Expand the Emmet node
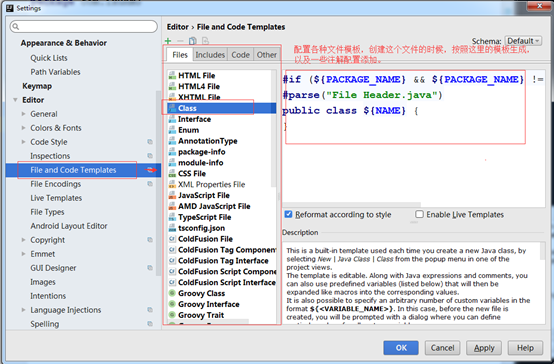Viewport: 554px width, 364px height. point(23,254)
